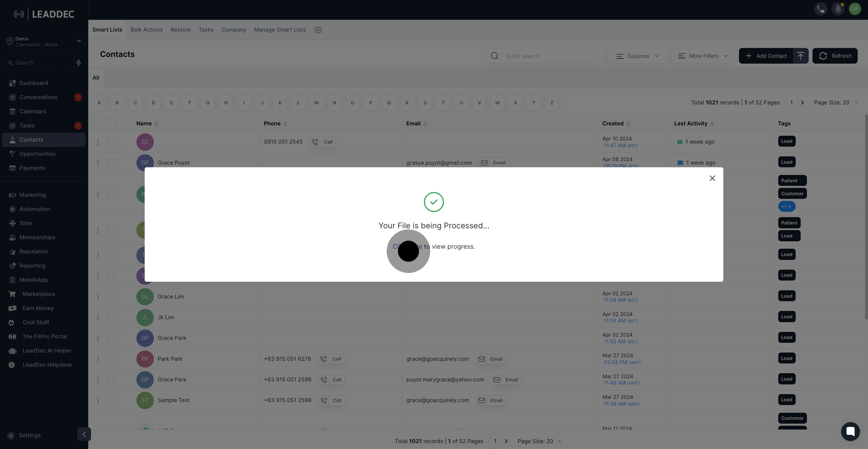This screenshot has height=449, width=868.
Task: Collapse the sidebar with arrow button
Action: point(84,434)
